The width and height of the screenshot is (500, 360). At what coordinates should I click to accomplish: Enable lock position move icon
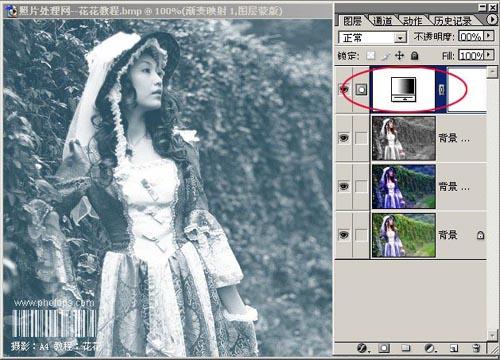399,56
